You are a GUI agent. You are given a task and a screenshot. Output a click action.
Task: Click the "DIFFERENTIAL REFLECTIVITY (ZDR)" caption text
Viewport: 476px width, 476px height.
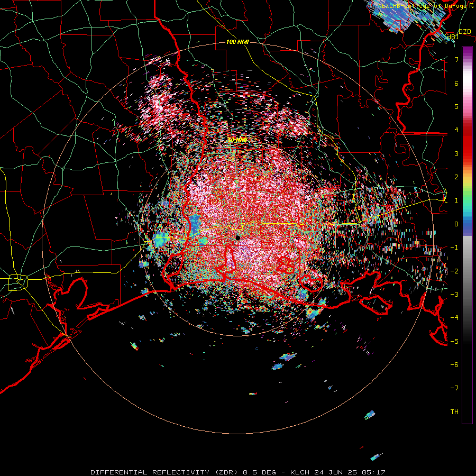coord(165,472)
